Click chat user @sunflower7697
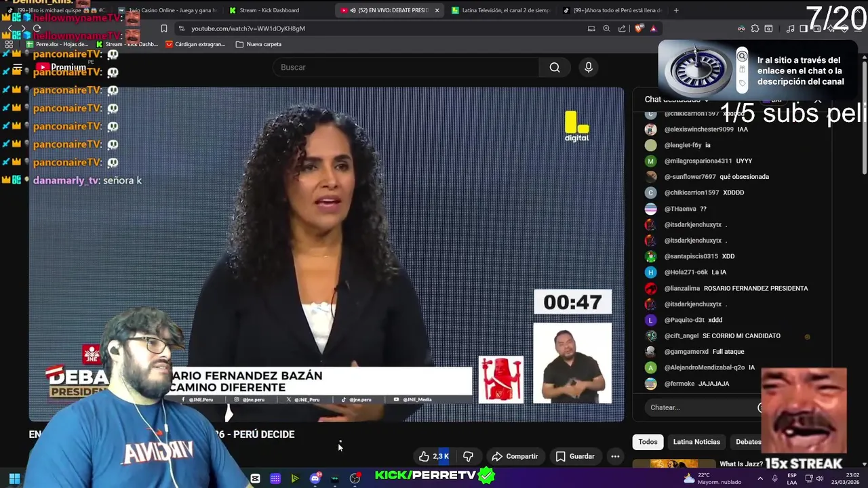 tap(690, 177)
